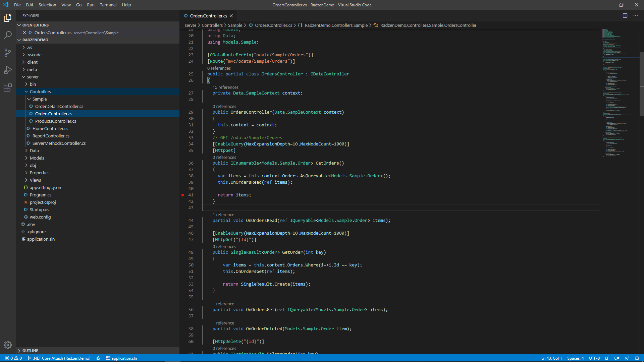This screenshot has height=362, width=644.
Task: Start the .NET Core Attach debug configuration
Action: [x=59, y=358]
